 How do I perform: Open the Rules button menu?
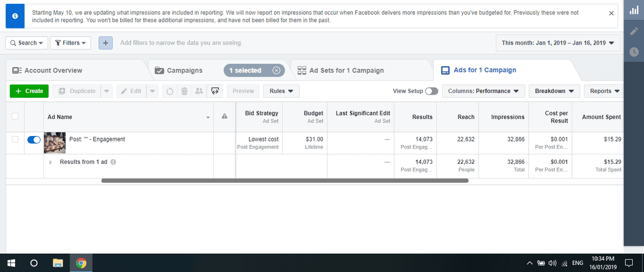tap(281, 91)
